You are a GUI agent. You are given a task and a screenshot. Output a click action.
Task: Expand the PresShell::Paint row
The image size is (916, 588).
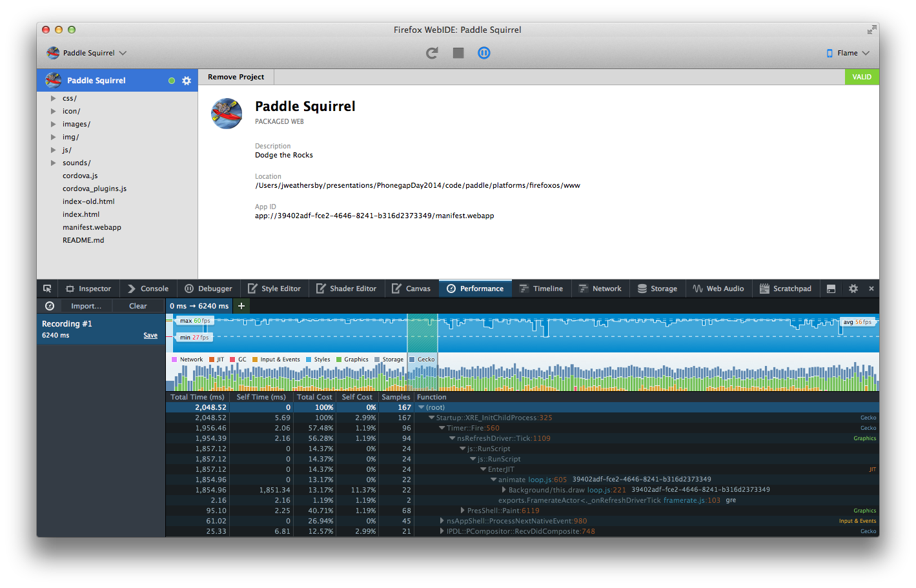(x=462, y=511)
